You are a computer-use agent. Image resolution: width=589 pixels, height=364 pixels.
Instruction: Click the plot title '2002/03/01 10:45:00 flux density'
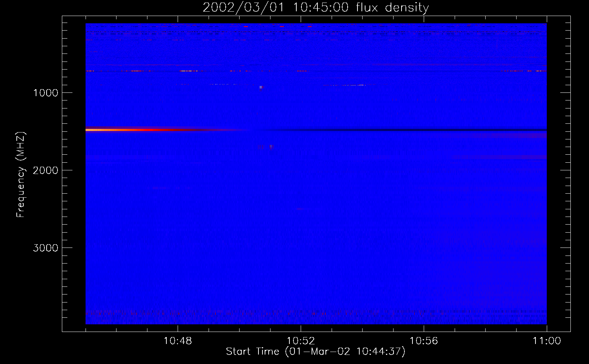click(316, 7)
